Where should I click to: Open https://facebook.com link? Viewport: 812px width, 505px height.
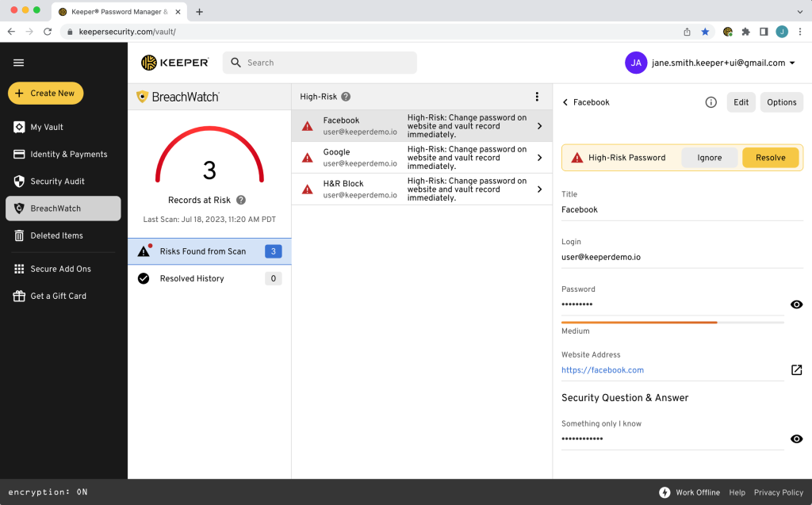pyautogui.click(x=603, y=369)
